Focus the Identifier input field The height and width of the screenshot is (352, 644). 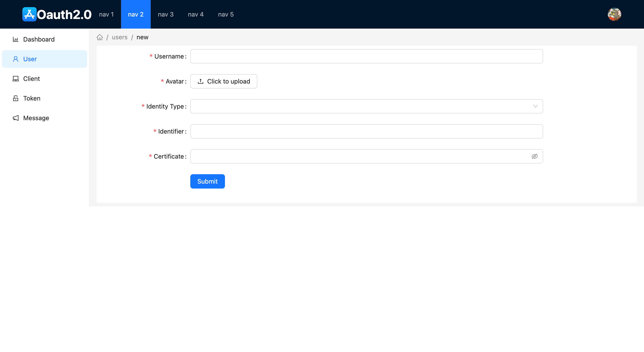coord(366,131)
